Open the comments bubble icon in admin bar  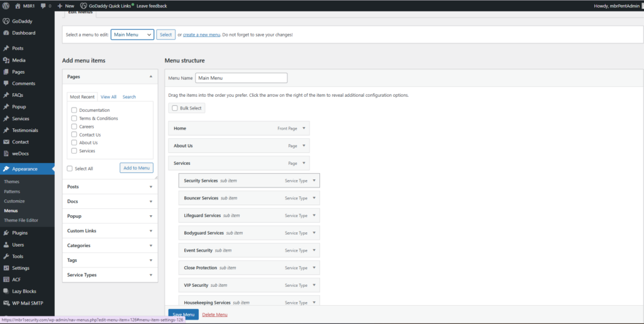tap(43, 6)
